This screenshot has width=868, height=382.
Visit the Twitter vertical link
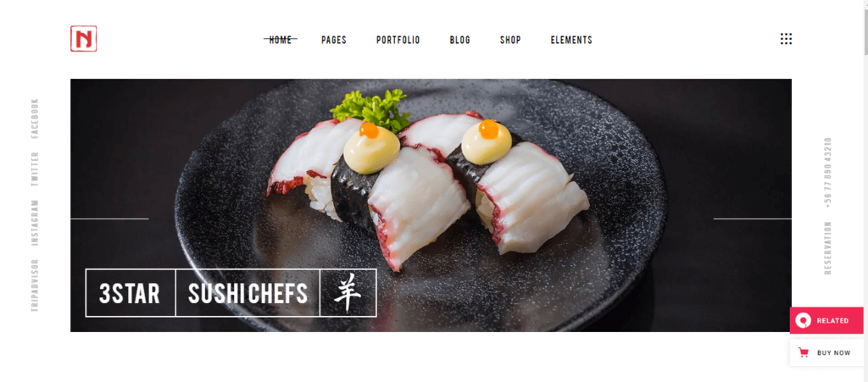click(35, 169)
